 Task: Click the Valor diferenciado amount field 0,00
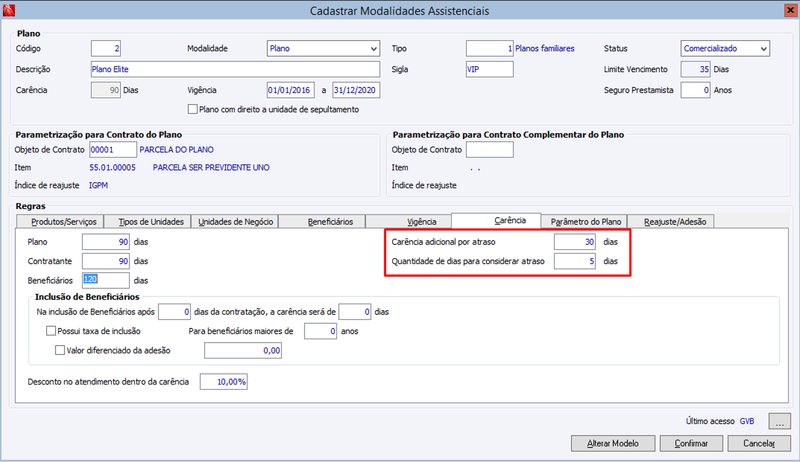pos(243,350)
